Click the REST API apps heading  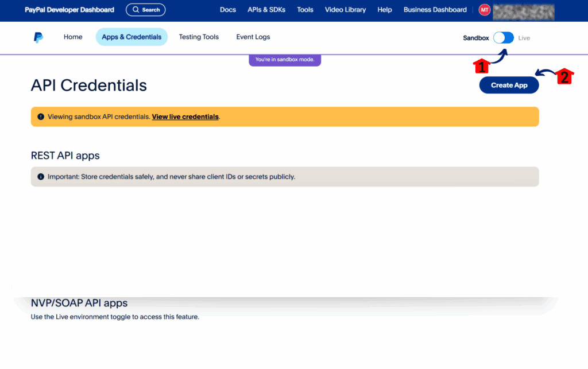pos(65,156)
